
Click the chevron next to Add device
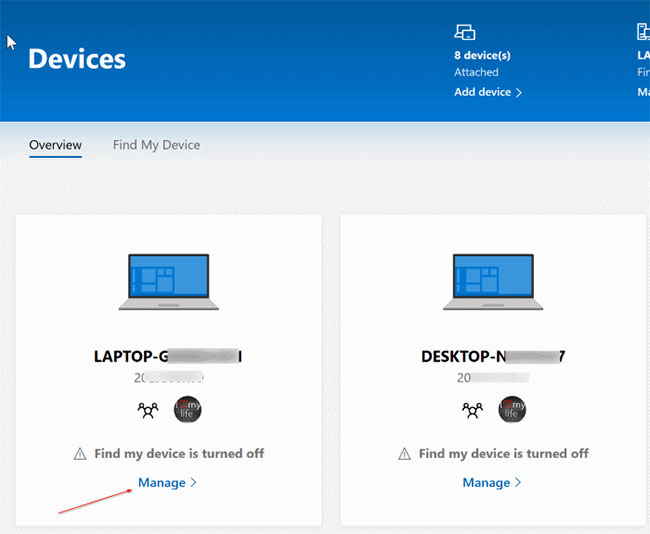pyautogui.click(x=519, y=92)
